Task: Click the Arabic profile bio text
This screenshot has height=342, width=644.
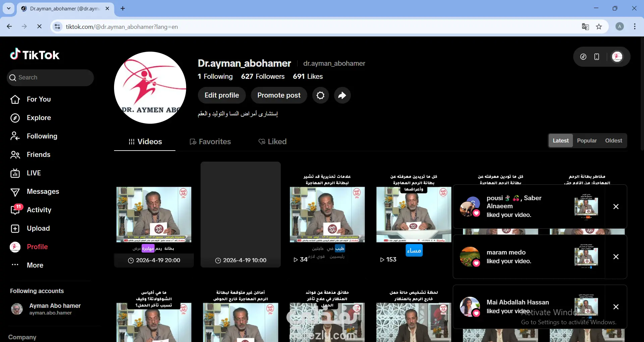Action: point(238,114)
